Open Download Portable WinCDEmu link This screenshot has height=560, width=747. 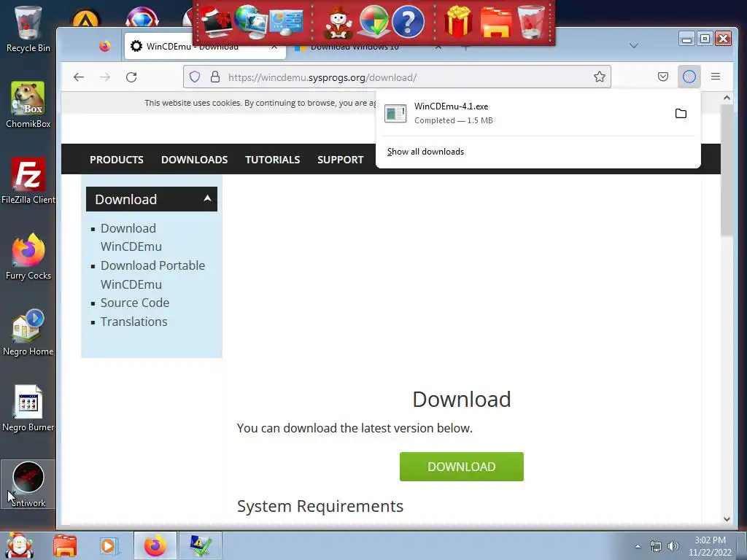click(153, 275)
